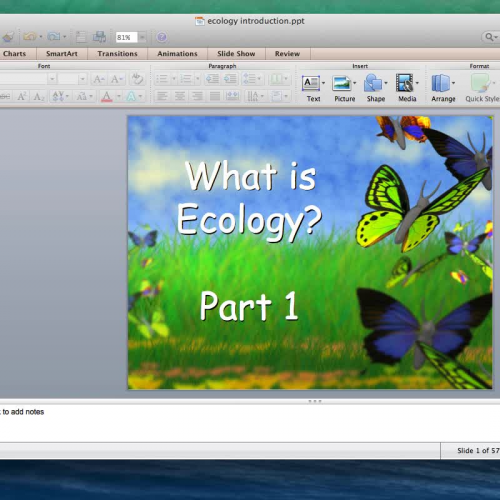The image size is (500, 500).
Task: Click the purple Help question mark icon
Action: coord(162,37)
